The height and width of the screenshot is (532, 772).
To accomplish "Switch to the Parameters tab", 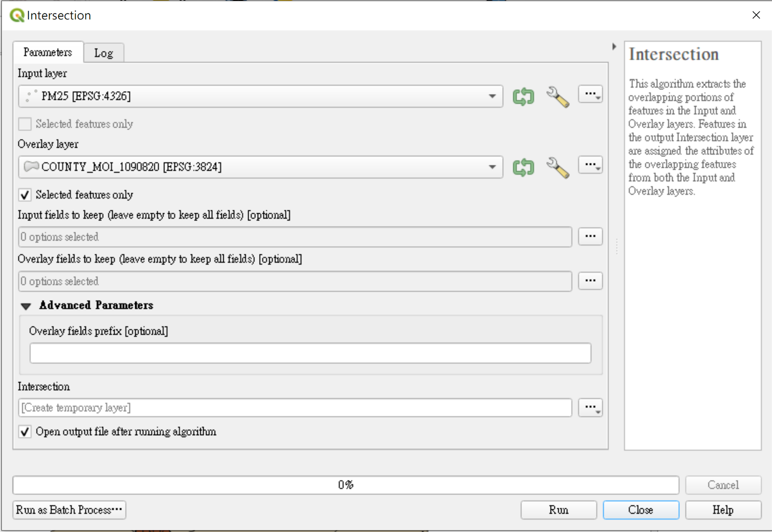I will point(48,52).
